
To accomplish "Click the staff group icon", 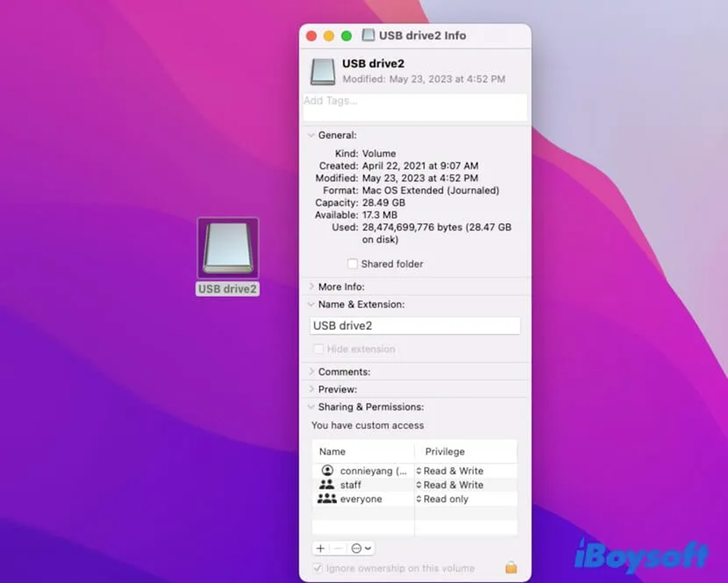I will point(327,484).
